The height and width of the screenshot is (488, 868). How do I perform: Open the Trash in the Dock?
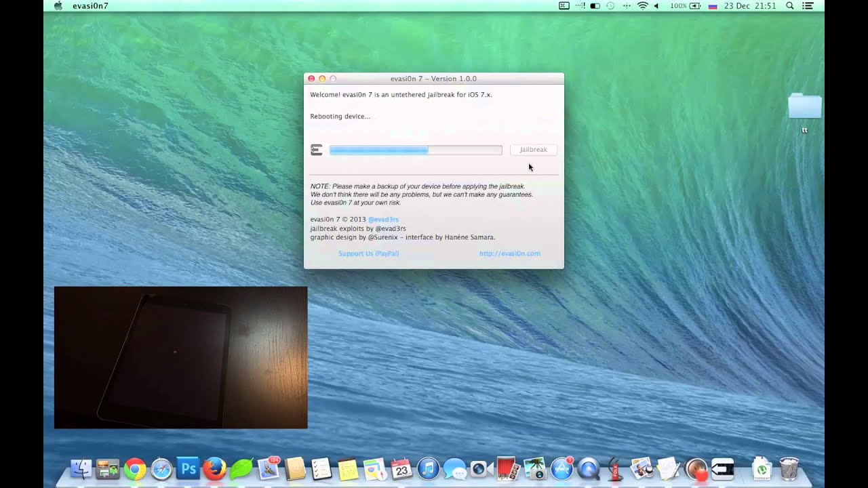(789, 469)
